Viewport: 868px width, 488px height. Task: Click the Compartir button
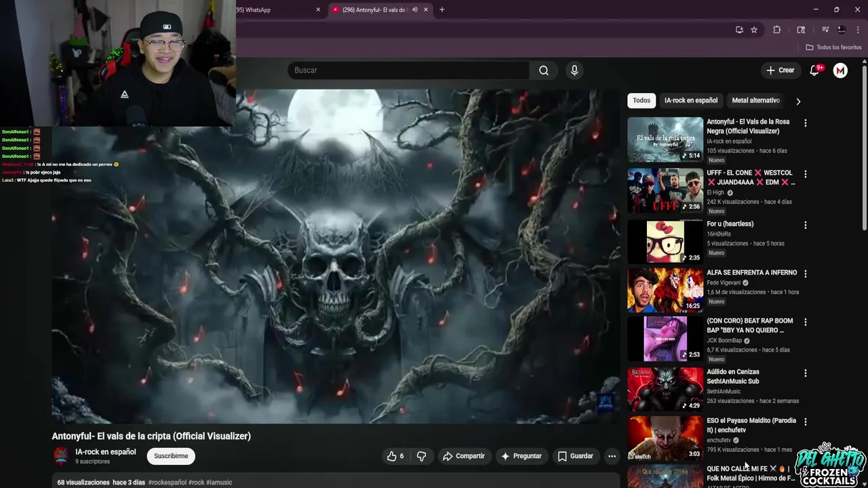[463, 456]
